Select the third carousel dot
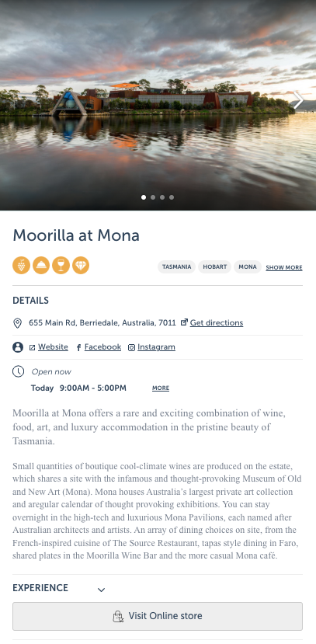Viewport: 316px width, 644px height. [162, 197]
